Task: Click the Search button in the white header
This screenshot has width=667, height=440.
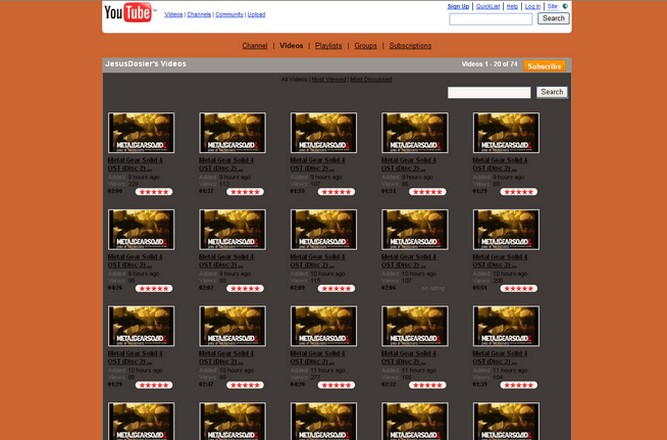Action: coord(553,18)
